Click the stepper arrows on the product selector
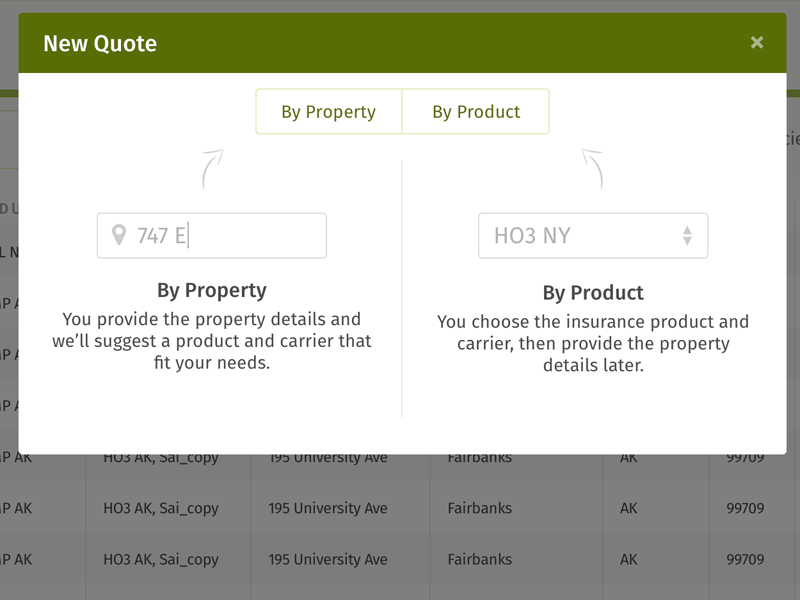800x600 pixels. point(687,235)
